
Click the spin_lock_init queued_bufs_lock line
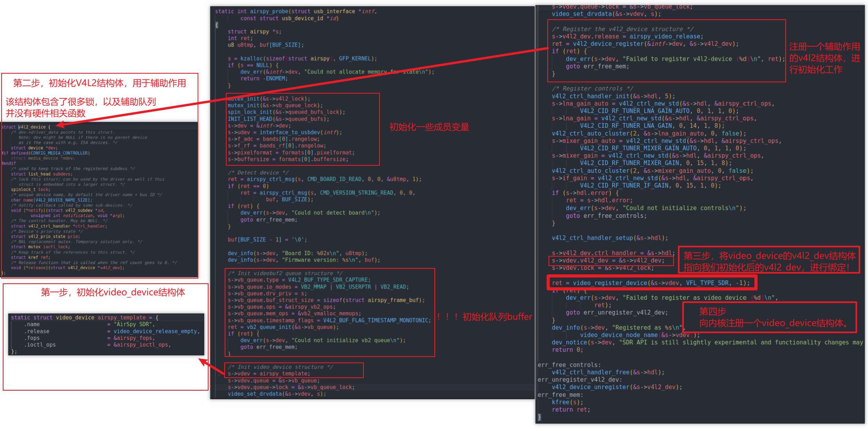coord(286,112)
